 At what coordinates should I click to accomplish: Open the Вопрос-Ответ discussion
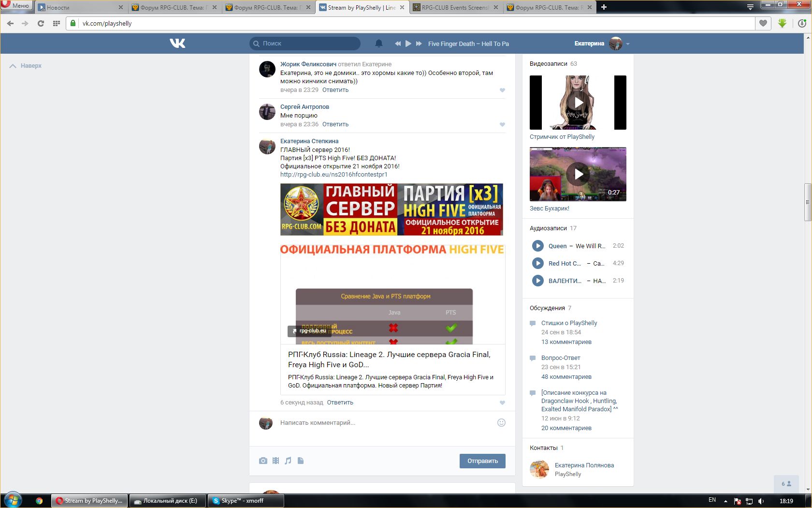click(561, 358)
